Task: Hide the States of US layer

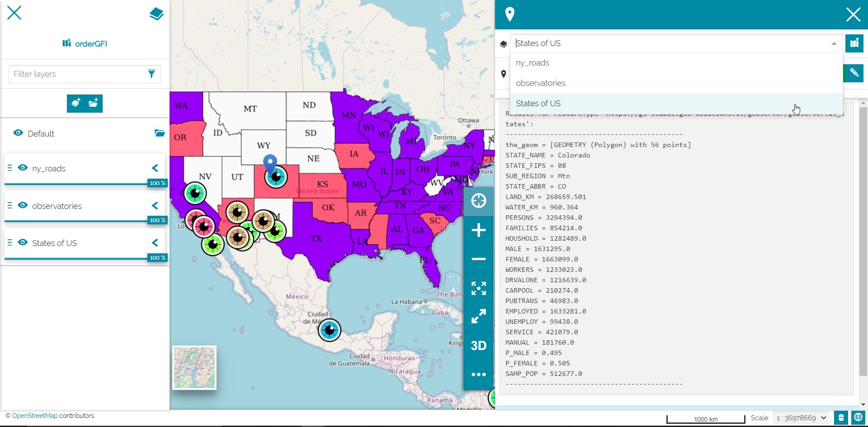Action: (x=23, y=242)
